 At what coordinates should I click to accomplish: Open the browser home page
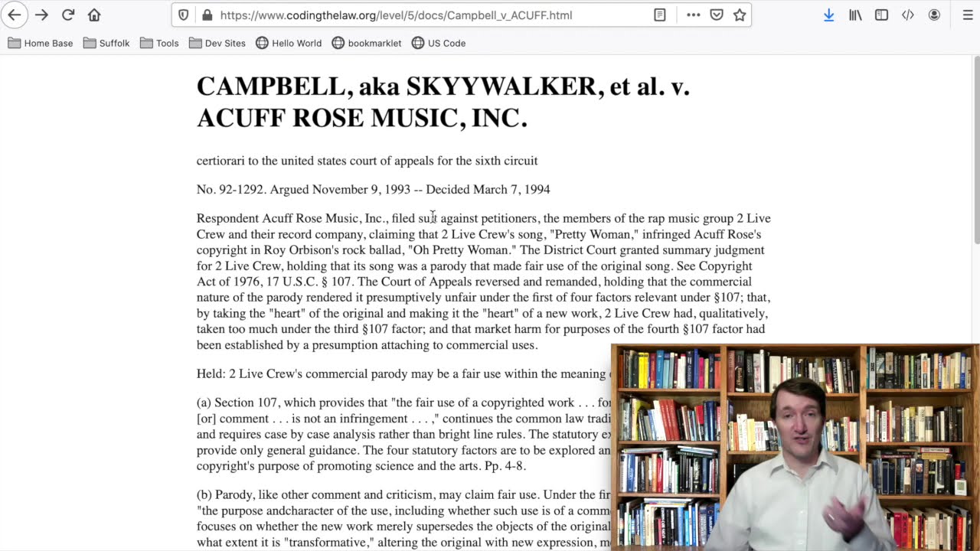pos(94,15)
